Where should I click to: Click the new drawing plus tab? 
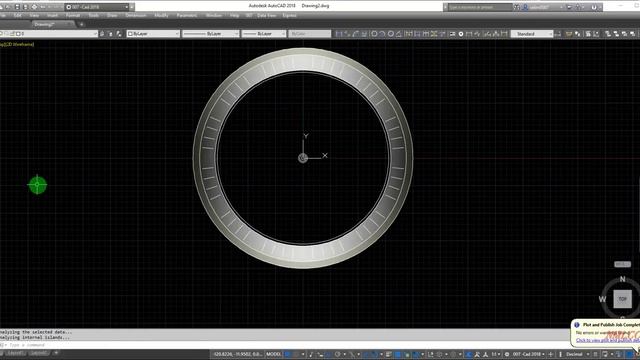[x=81, y=24]
